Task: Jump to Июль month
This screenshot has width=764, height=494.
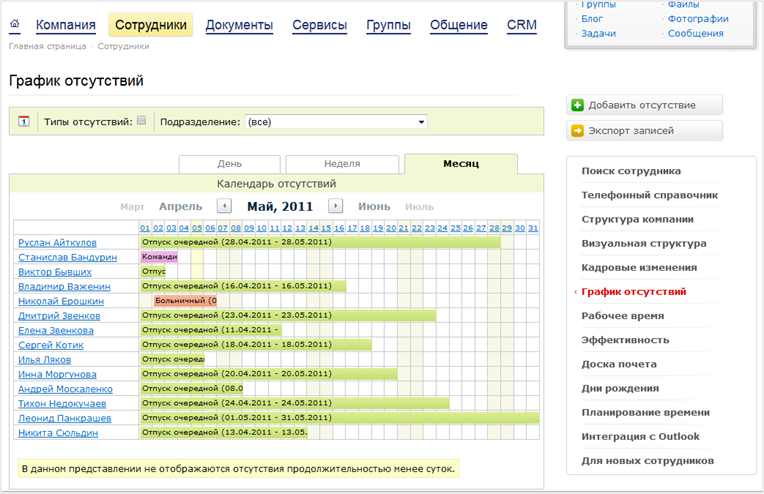Action: click(x=419, y=207)
